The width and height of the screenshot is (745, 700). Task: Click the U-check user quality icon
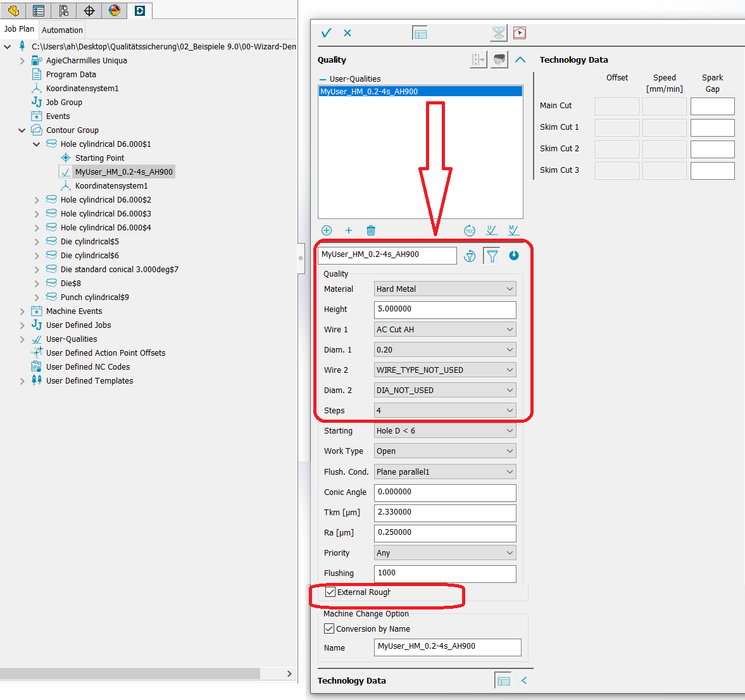(x=492, y=230)
